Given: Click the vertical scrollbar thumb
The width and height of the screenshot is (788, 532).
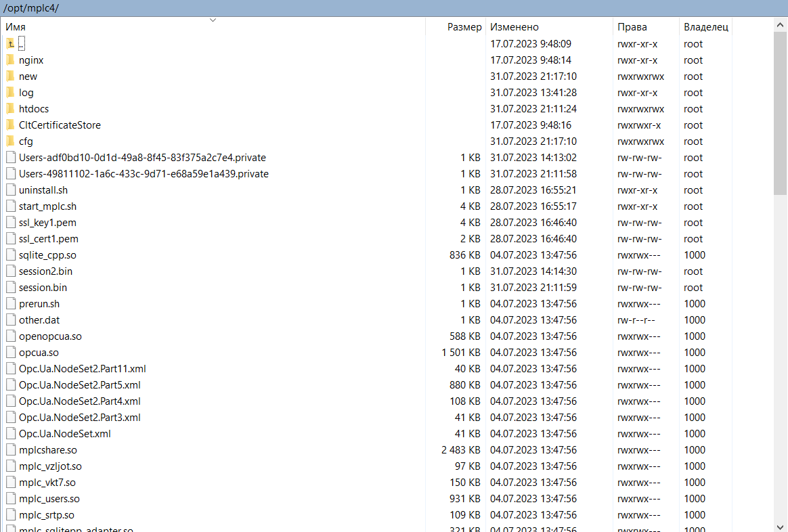Looking at the screenshot, I should click(x=780, y=113).
